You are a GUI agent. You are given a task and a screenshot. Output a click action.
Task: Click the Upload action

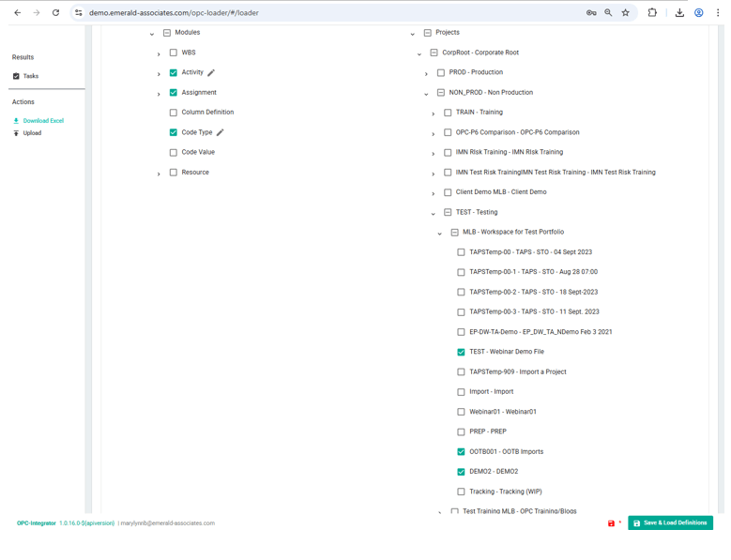coord(32,133)
